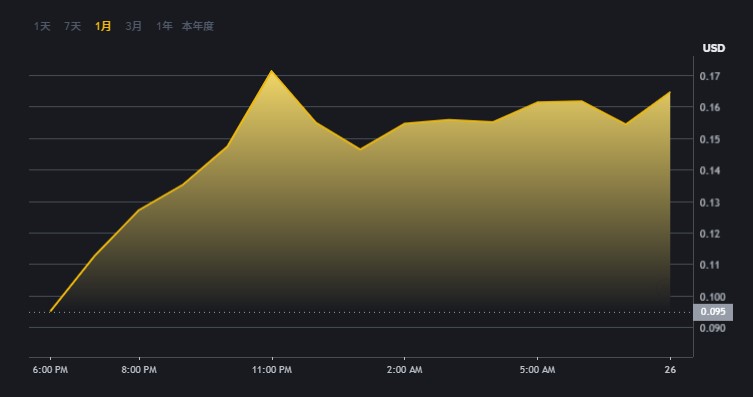Click the highlighted 1月 range tab
Screen dimensions: 753x397
coord(103,26)
